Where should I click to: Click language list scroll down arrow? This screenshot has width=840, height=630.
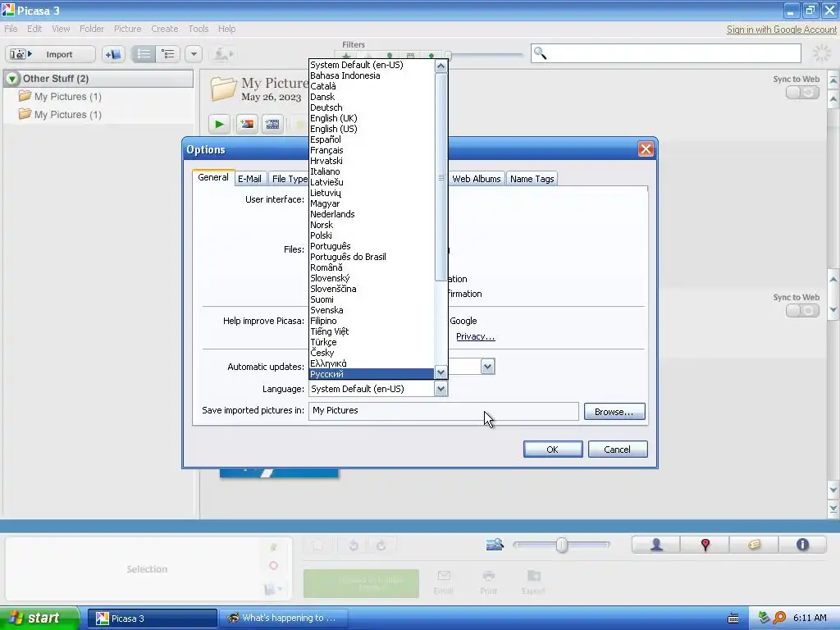[x=441, y=372]
